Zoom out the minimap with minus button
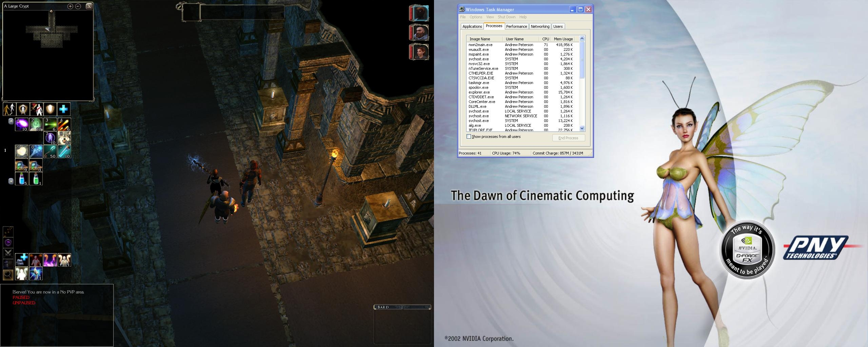 click(x=78, y=6)
